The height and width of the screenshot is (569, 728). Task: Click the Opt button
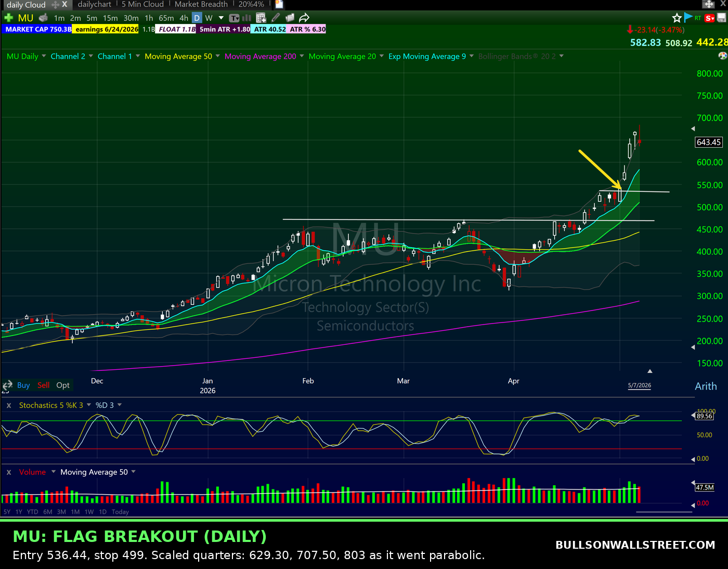pos(63,385)
